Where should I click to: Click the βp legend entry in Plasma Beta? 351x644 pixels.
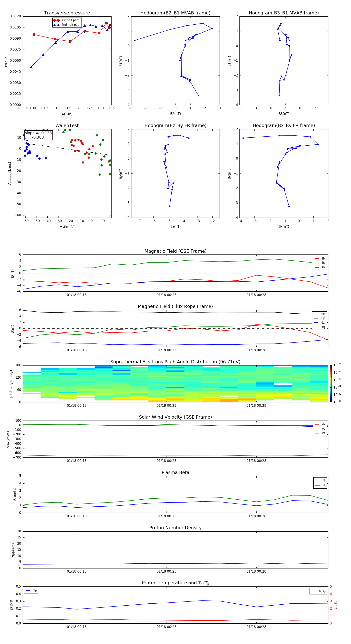[320, 480]
